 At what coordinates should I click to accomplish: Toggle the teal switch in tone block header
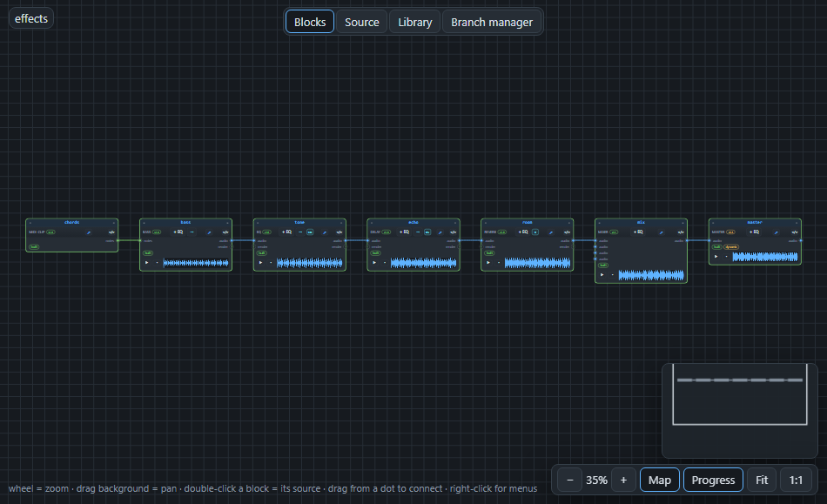(x=310, y=232)
